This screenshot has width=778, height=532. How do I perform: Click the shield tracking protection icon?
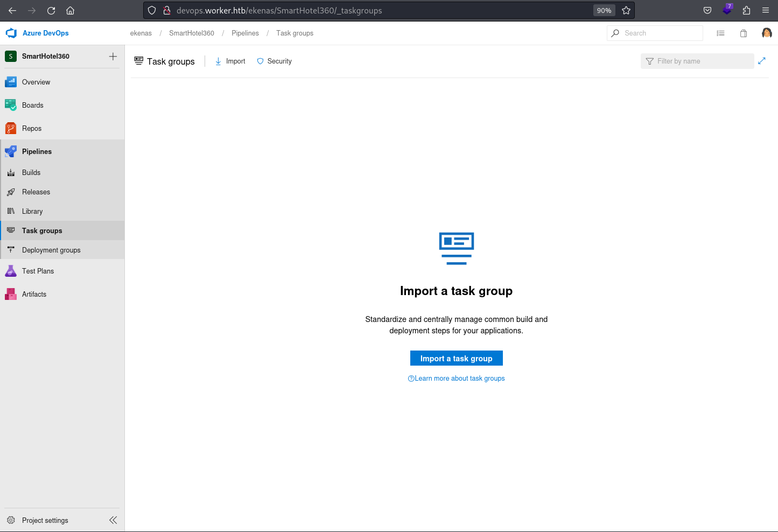point(152,10)
